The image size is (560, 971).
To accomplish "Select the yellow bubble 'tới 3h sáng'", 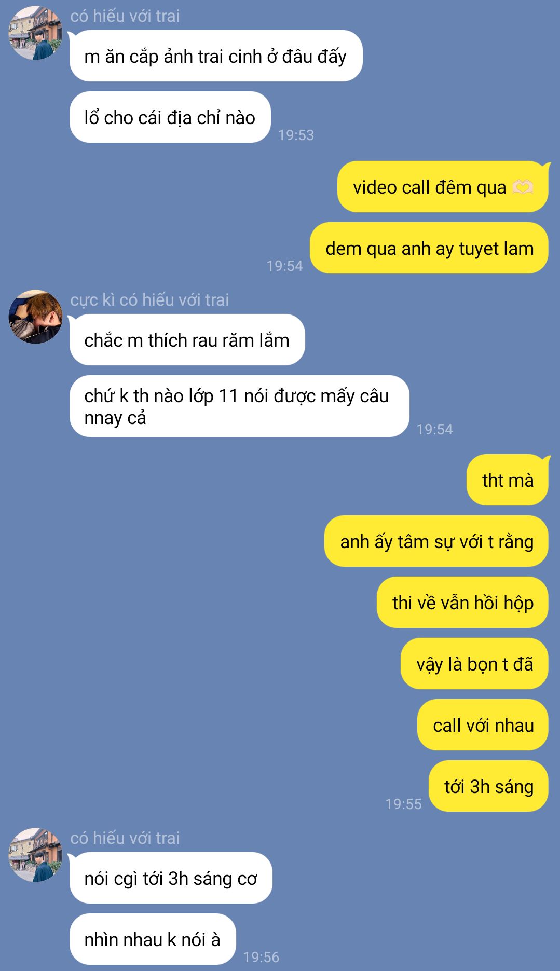I will pos(488,786).
